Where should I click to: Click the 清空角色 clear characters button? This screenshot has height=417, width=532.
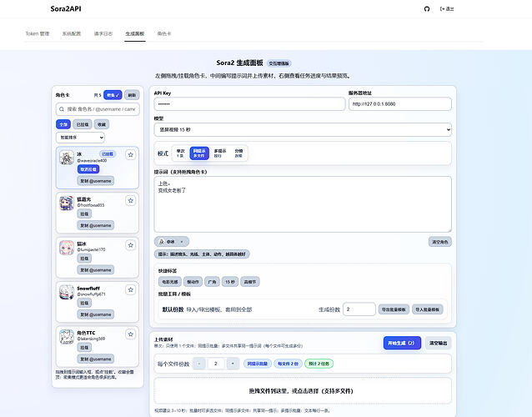point(440,242)
